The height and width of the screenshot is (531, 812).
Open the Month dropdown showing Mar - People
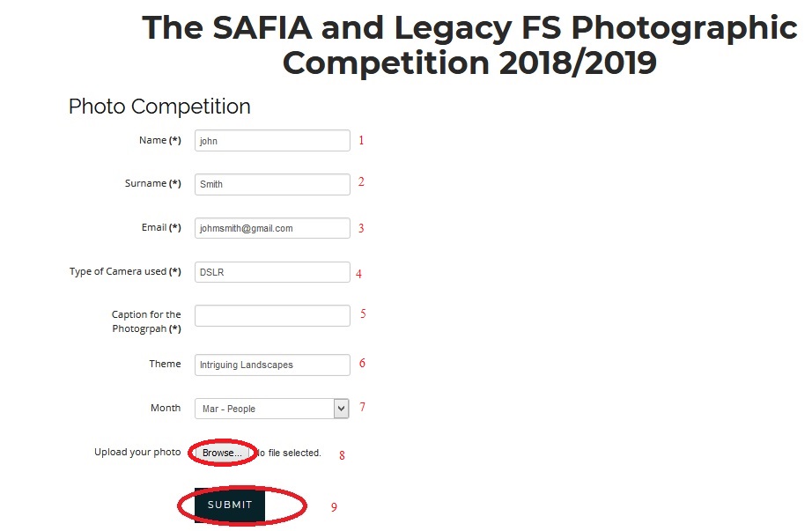272,409
